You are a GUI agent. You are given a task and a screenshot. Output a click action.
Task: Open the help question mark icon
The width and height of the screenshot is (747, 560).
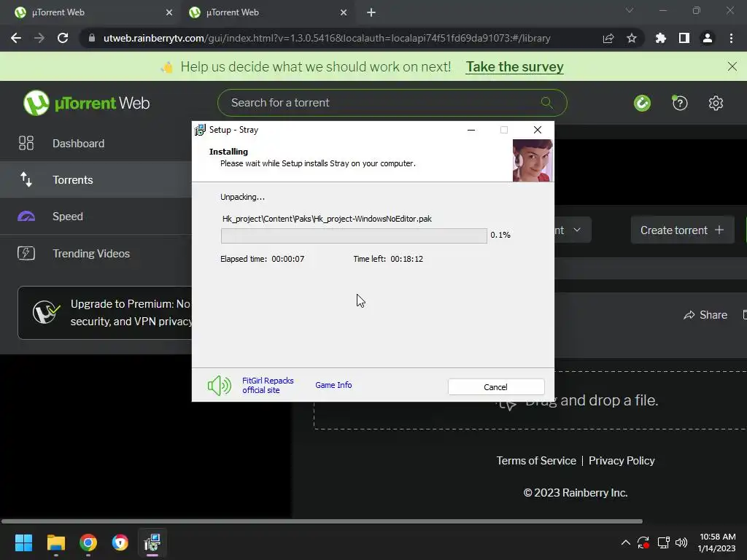(680, 103)
